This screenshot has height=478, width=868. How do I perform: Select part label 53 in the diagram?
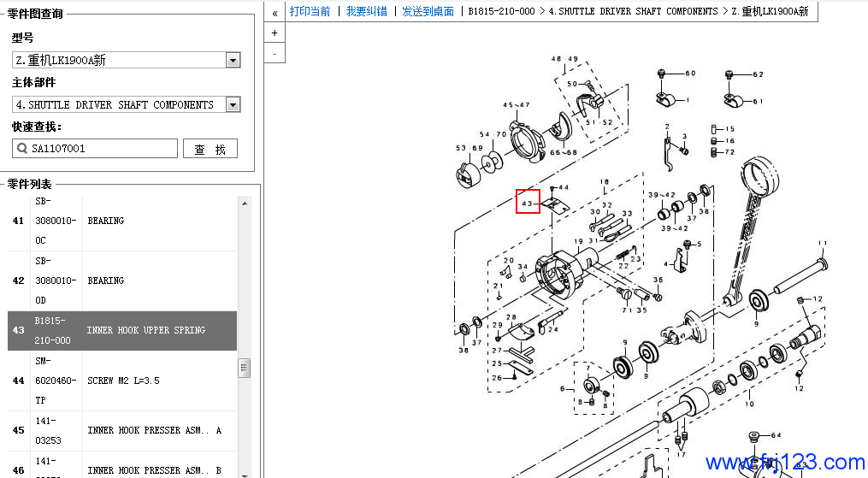click(x=461, y=148)
